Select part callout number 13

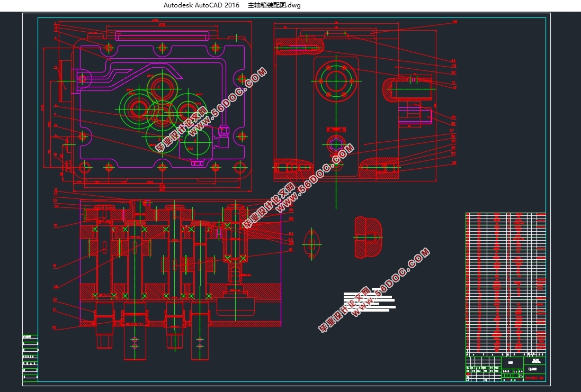click(x=55, y=200)
